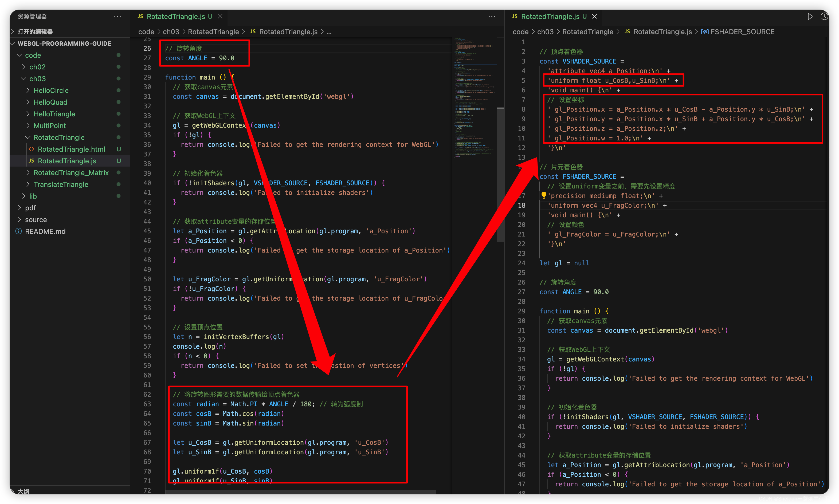Expand the HelloCircle folder
The image size is (839, 504).
coord(51,90)
